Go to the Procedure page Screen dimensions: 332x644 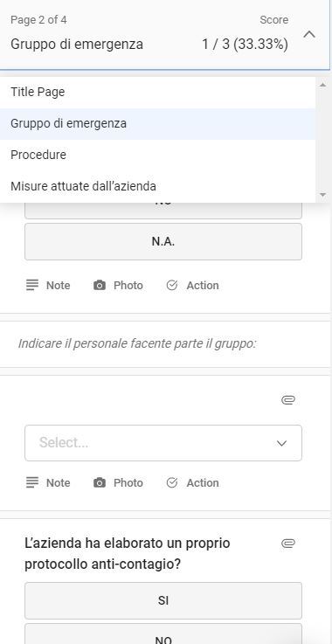pos(157,155)
